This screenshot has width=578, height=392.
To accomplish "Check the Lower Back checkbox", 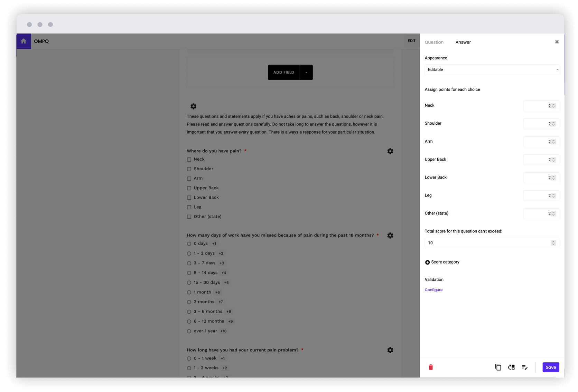I will pos(189,197).
